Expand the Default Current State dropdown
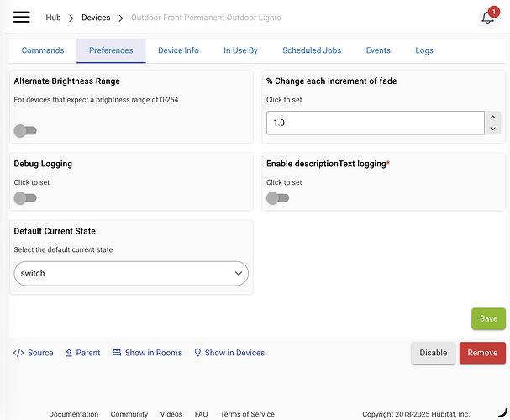The image size is (510, 420). (x=131, y=273)
